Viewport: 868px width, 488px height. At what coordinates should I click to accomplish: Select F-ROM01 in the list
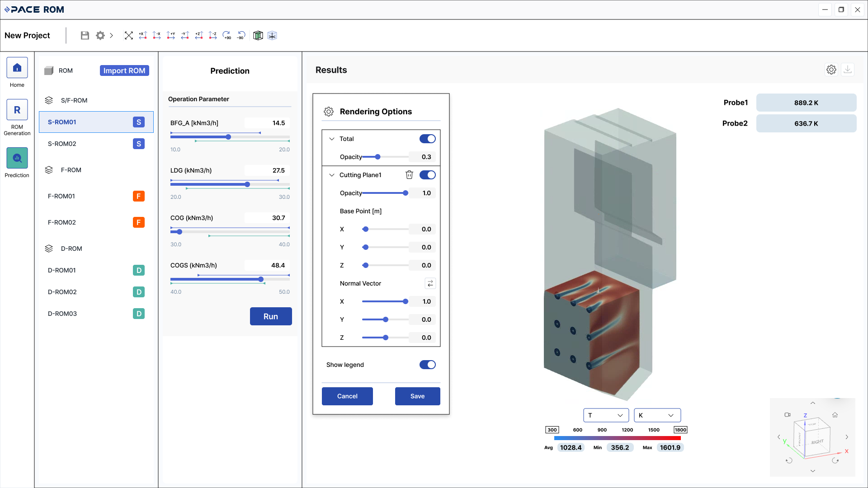point(96,196)
